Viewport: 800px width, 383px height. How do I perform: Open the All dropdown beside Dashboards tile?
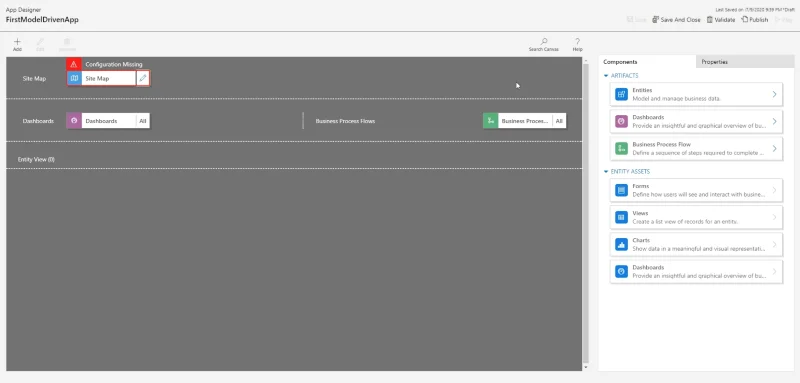tap(143, 121)
